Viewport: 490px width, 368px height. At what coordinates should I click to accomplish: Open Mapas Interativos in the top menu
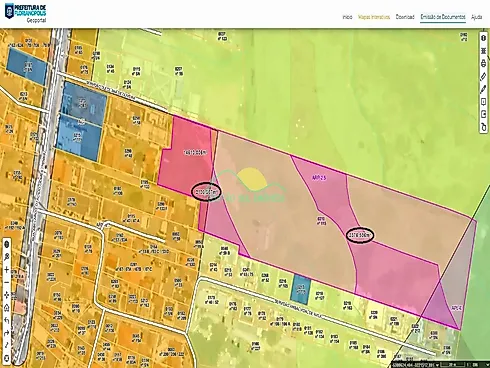tap(374, 17)
